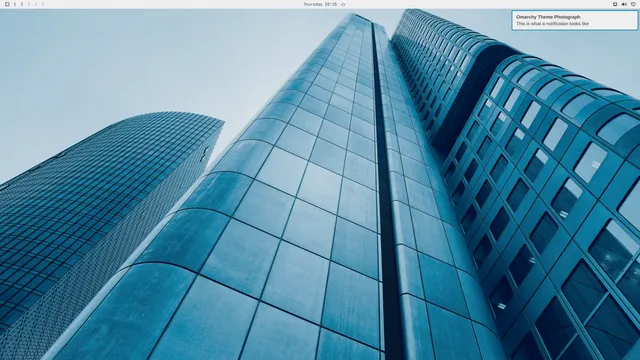Click the 'This is what a notification looks like' text

click(552, 24)
